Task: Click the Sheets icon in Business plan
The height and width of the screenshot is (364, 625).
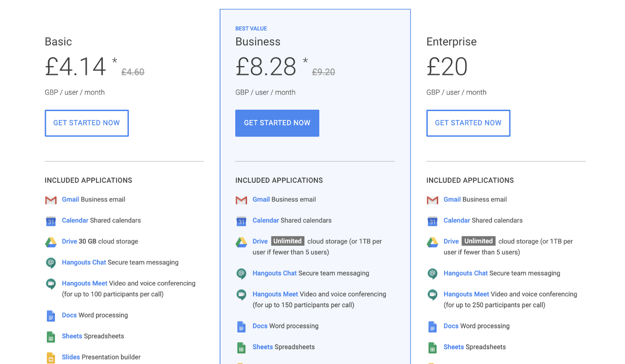Action: point(242,347)
